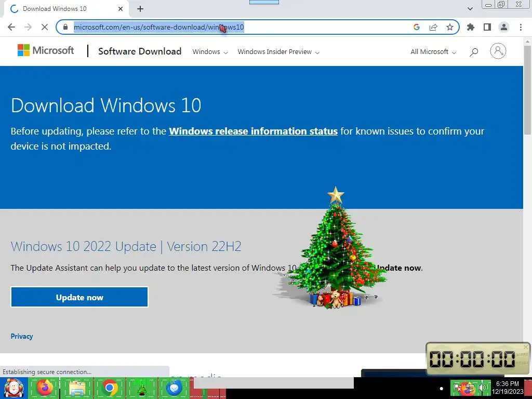Screen dimensions: 532x399
Task: Open the Christmas tree taskbar app
Action: 141,388
